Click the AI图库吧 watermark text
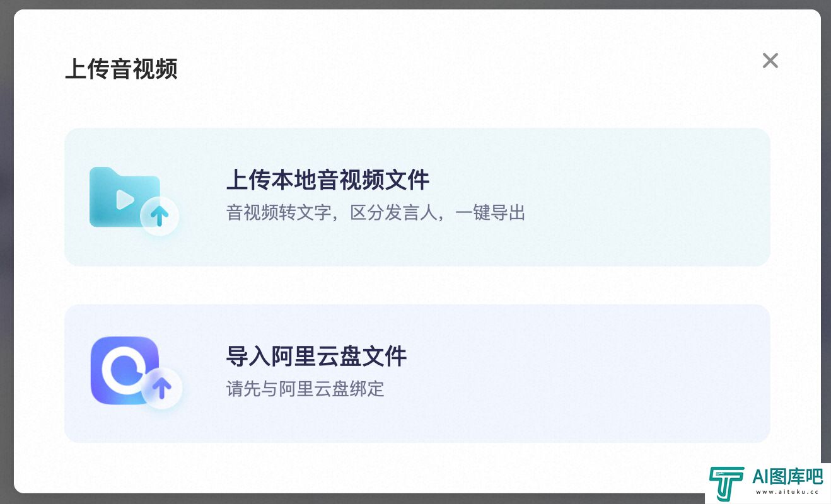This screenshot has height=504, width=831. point(787,478)
